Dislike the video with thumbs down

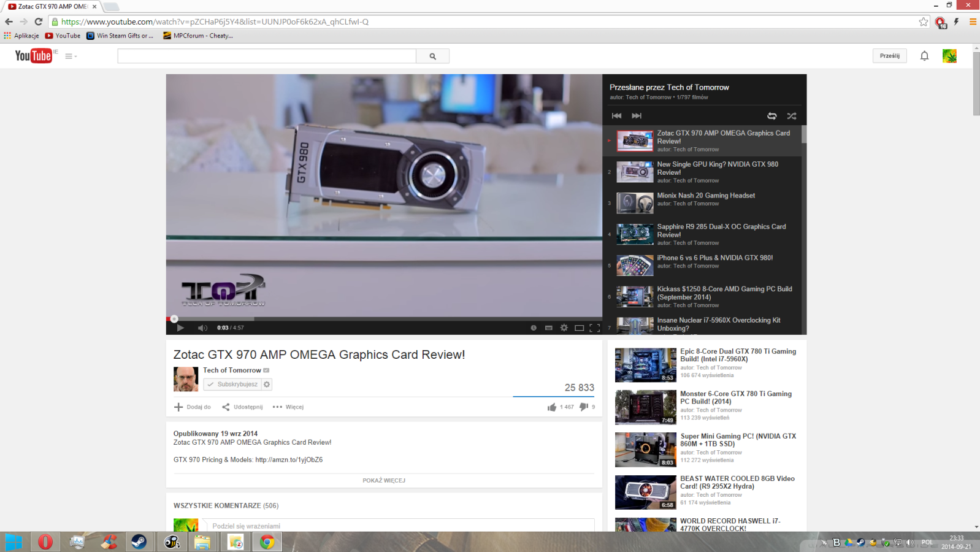tap(584, 407)
